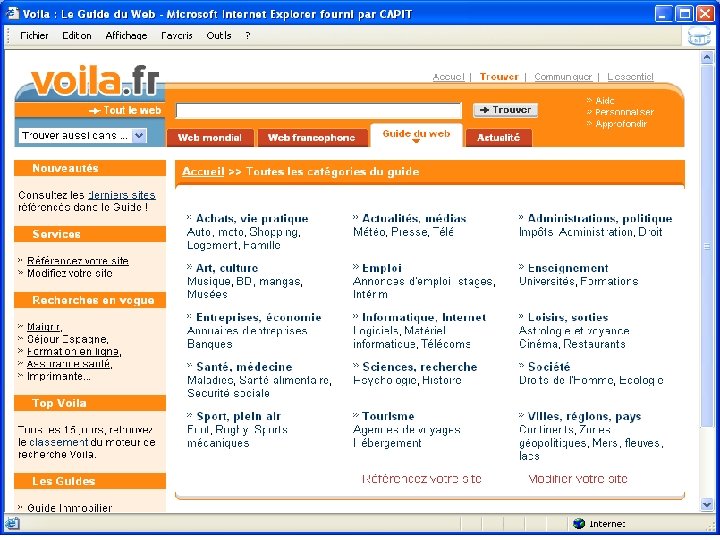Open 'Santé, médecine' category
720x540 pixels.
(x=244, y=367)
